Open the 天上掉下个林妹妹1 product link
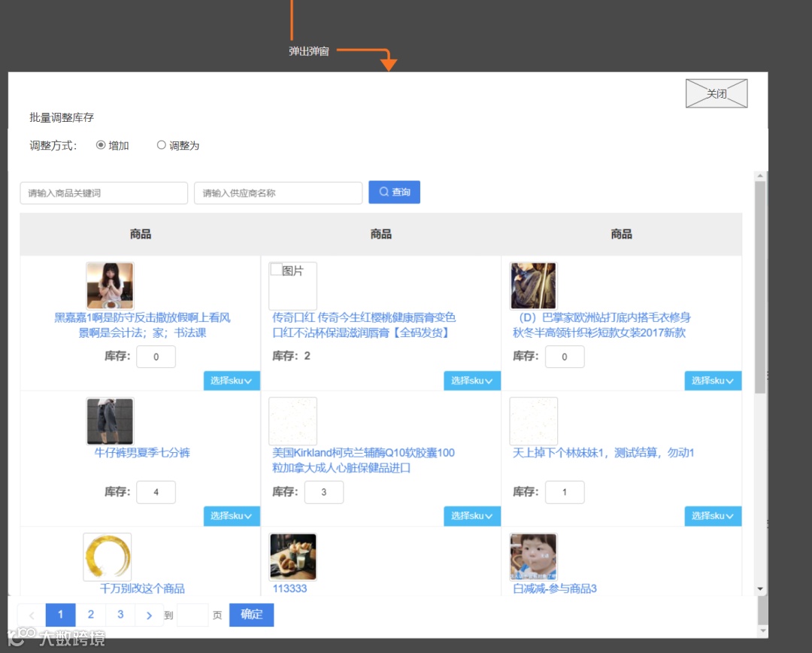Viewport: 812px width, 653px height. [x=603, y=452]
